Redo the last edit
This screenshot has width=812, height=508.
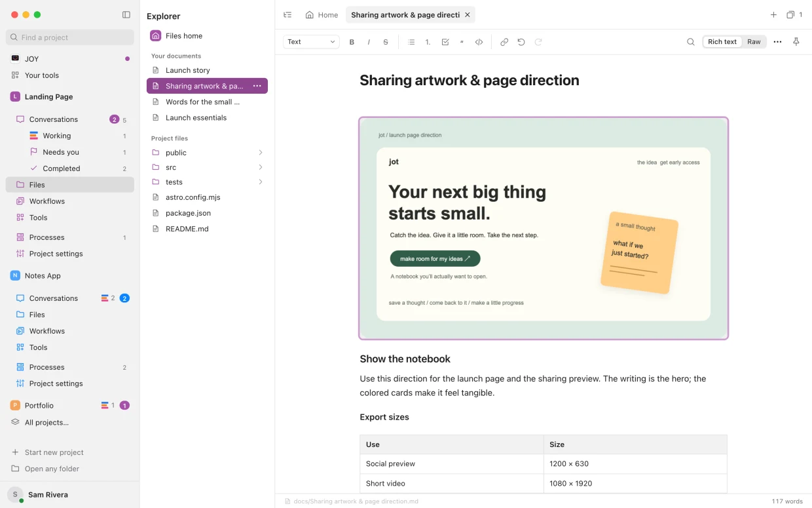coord(538,42)
